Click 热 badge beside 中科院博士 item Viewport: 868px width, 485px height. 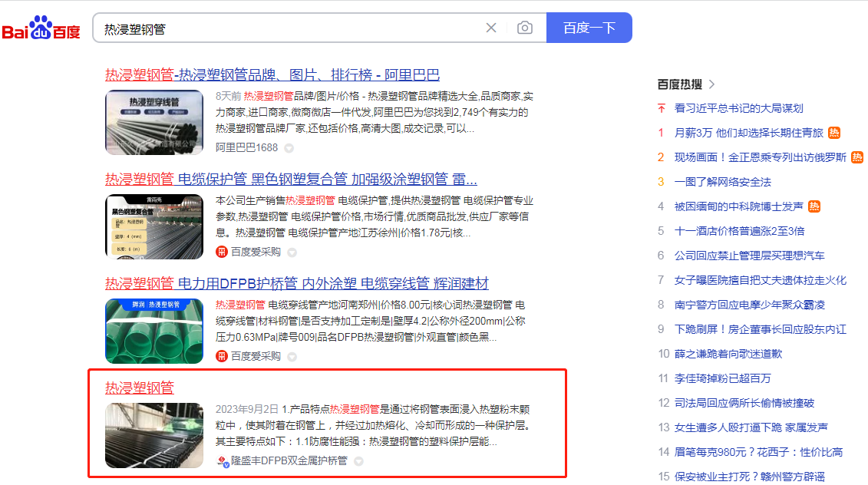click(x=814, y=206)
